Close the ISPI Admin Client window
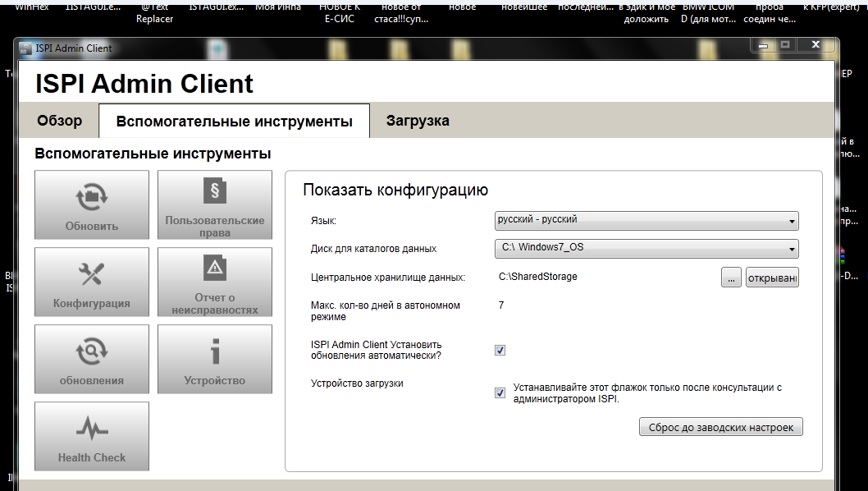The height and width of the screenshot is (491, 868). 815,45
